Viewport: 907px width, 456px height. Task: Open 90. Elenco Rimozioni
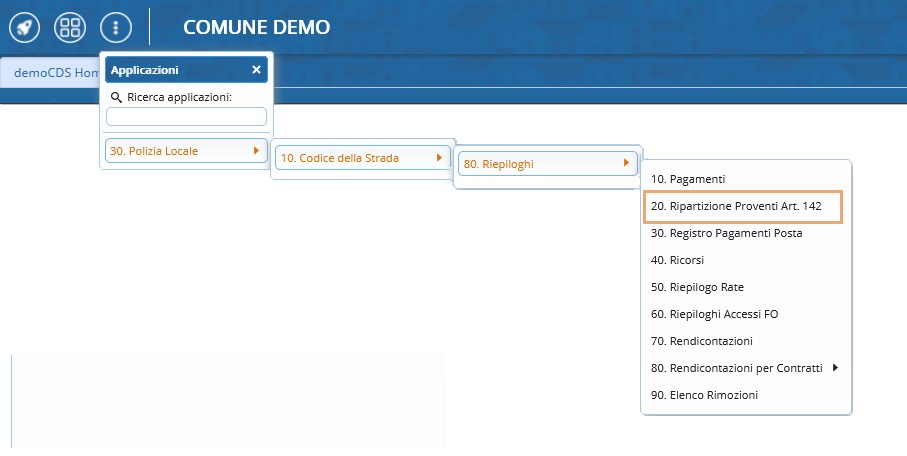click(704, 395)
